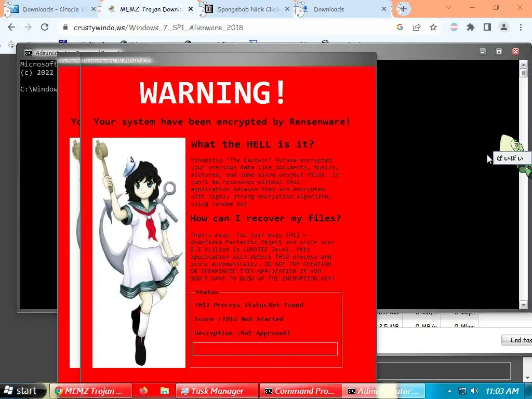Click the 'Decryption :Not Approved!' status text
This screenshot has width=532, height=399.
(x=242, y=333)
